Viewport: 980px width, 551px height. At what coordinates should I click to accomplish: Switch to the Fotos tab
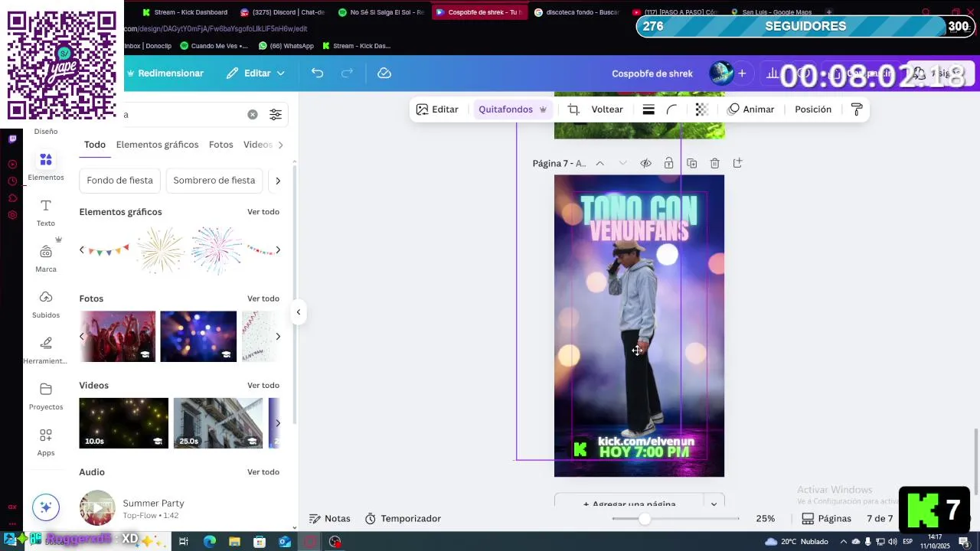[x=220, y=145]
